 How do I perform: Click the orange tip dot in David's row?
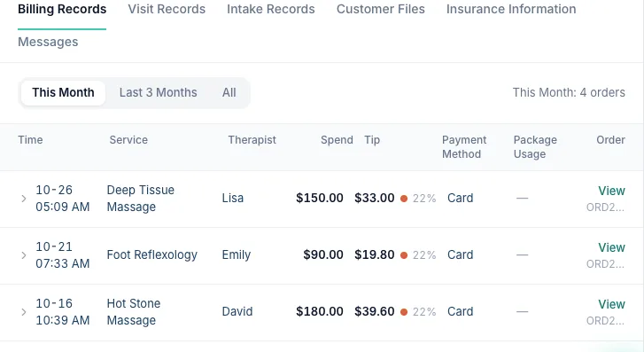tap(404, 312)
